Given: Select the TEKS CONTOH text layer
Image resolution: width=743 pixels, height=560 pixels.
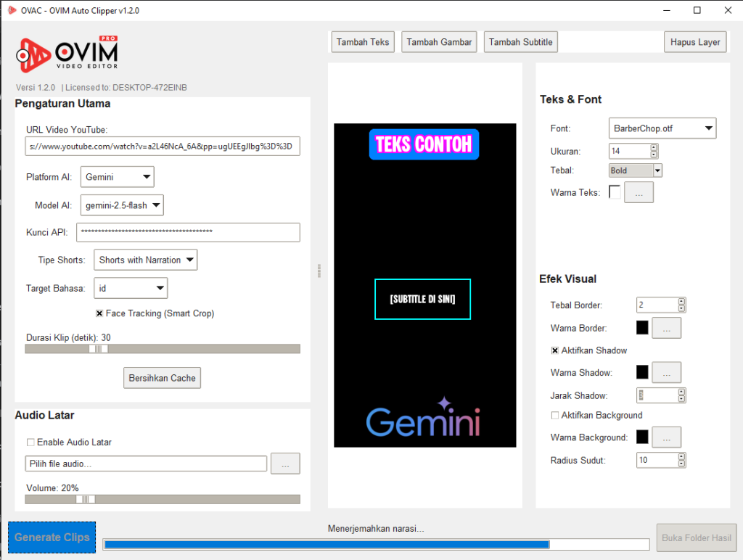Looking at the screenshot, I should [424, 144].
